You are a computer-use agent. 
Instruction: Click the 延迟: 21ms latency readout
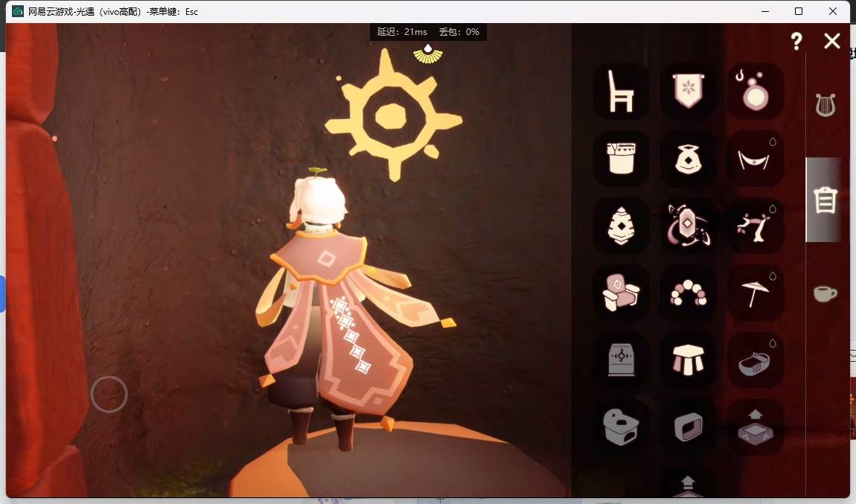coord(403,32)
